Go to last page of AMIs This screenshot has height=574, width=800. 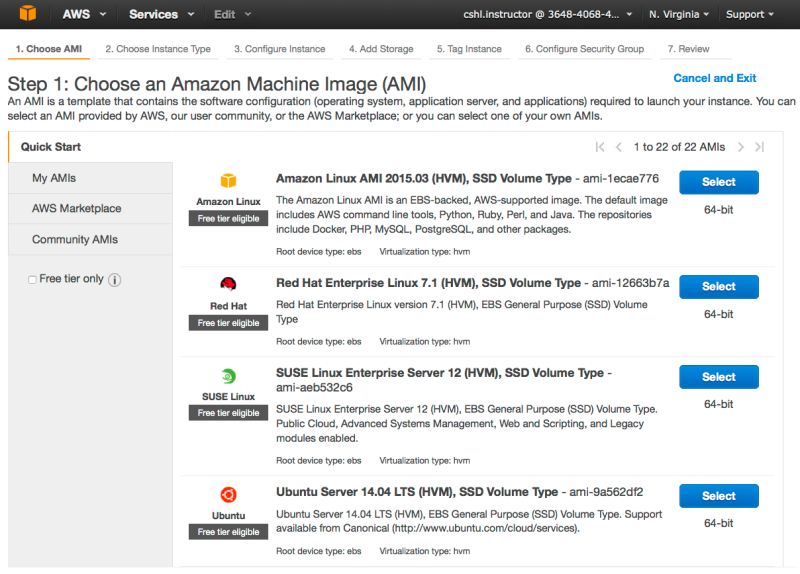point(760,147)
